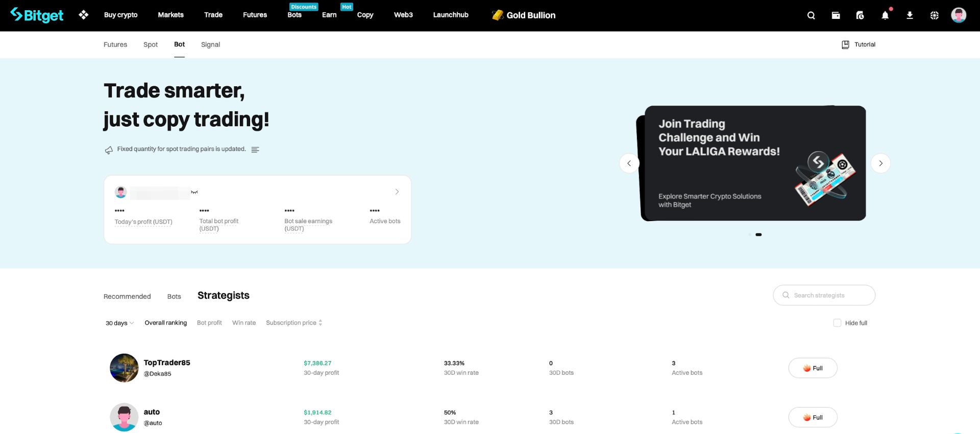Open the notifications bell
The width and height of the screenshot is (980, 434).
tap(885, 15)
